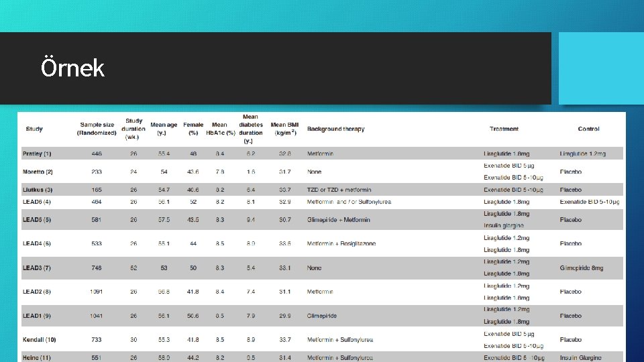Click "TZD or TZD + metformin" background therapy
The height and width of the screenshot is (362, 644).
point(339,190)
